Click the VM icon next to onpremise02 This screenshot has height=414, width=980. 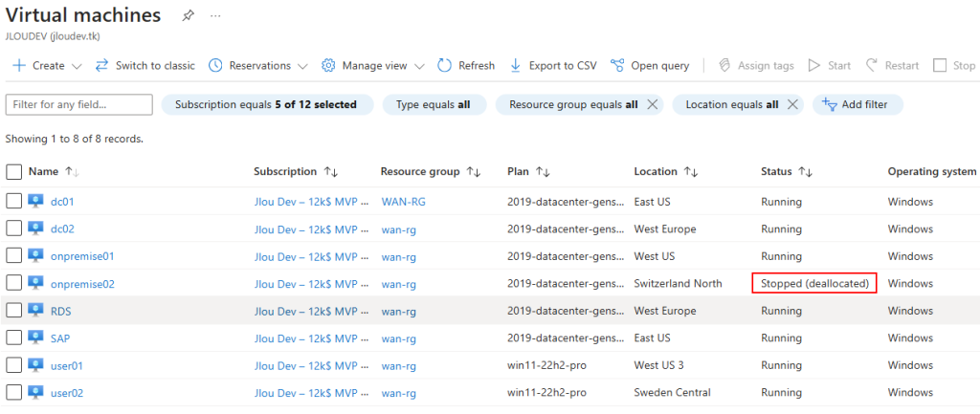[35, 284]
